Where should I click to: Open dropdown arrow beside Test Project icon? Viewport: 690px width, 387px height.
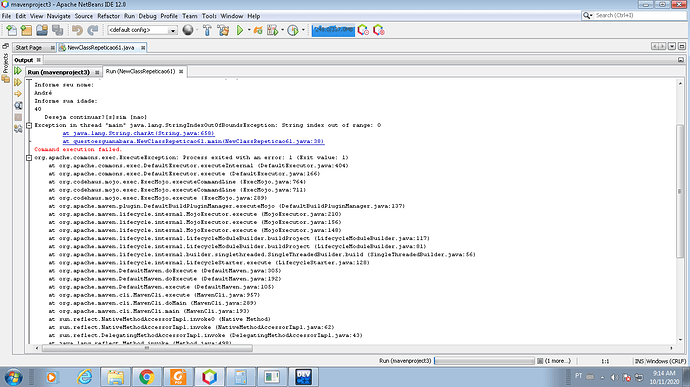(x=282, y=30)
